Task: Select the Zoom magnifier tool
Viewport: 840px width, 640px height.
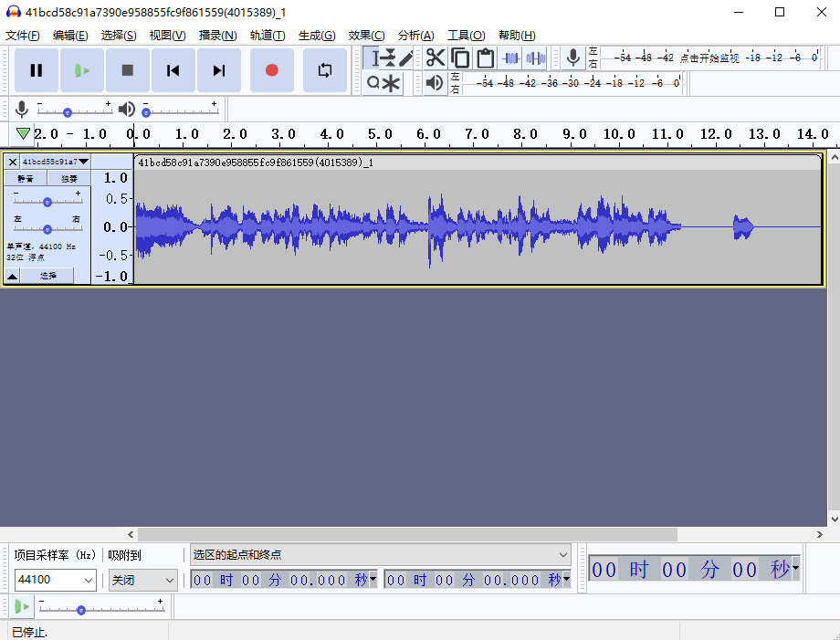Action: coord(373,83)
